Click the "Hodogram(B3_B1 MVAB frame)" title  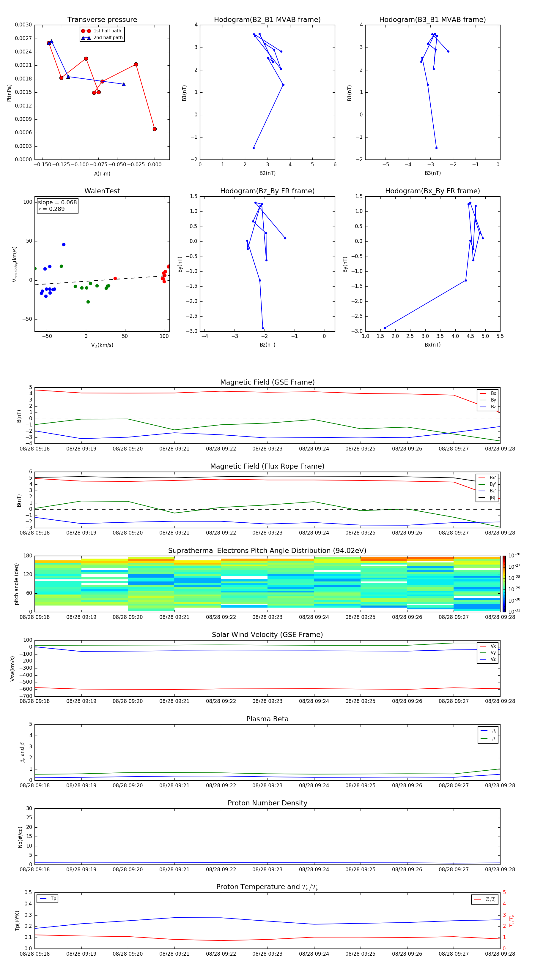point(432,20)
